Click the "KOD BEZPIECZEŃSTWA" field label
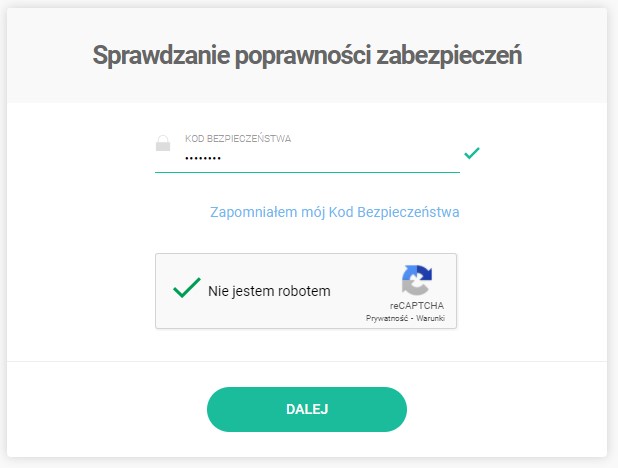The height and width of the screenshot is (468, 618). pos(238,139)
